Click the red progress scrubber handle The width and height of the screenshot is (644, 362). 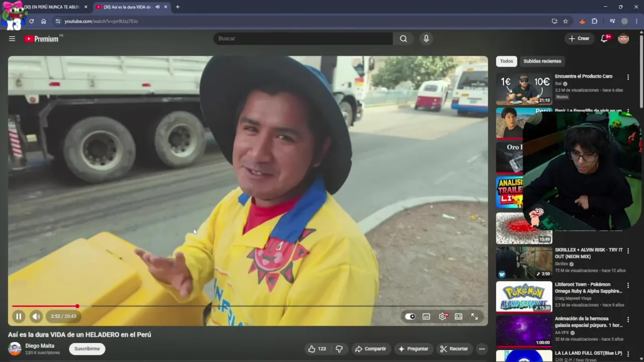point(77,306)
